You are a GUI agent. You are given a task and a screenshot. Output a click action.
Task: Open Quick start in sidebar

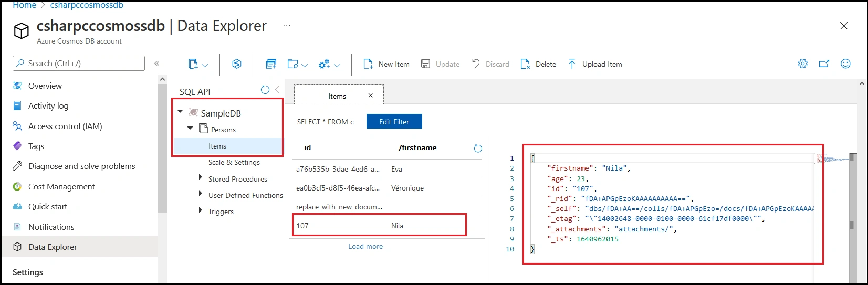(48, 206)
